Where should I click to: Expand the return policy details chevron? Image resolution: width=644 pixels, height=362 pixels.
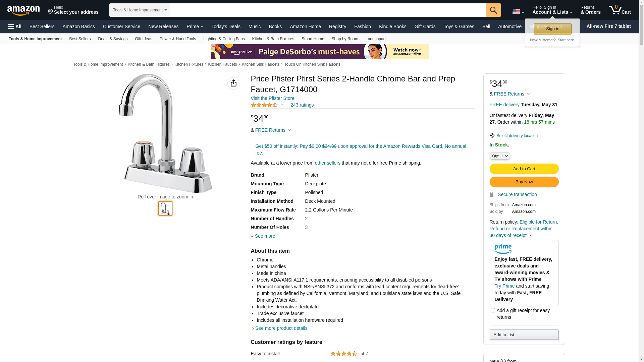[531, 235]
